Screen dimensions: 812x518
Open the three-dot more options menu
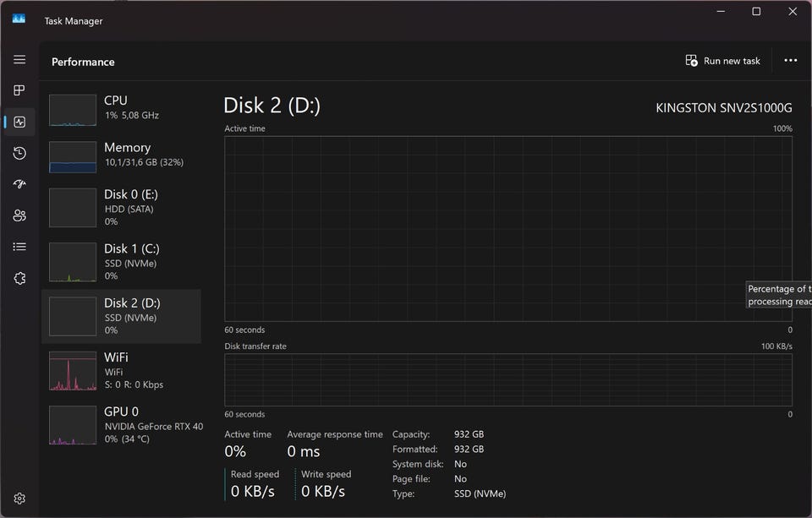790,61
